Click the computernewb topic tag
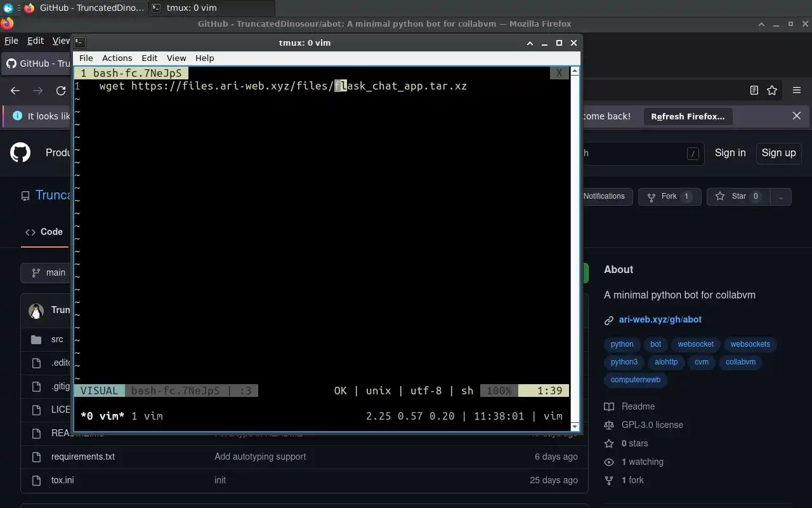 pos(635,380)
